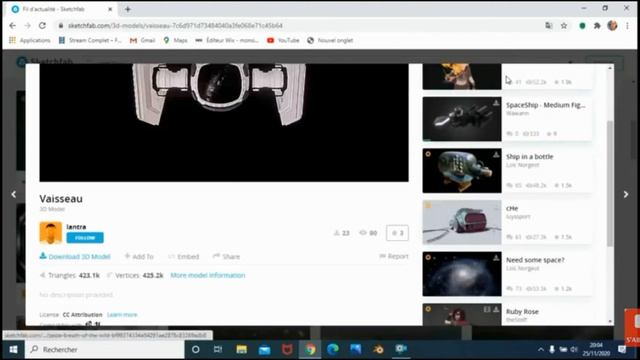Open Cortana circle icon in taskbar
The height and width of the screenshot is (360, 640).
coord(196,349)
